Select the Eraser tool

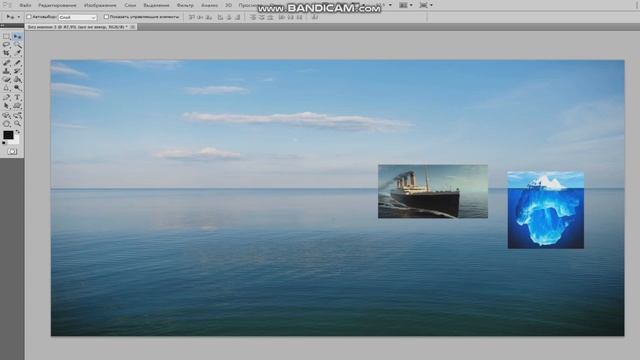click(7, 80)
